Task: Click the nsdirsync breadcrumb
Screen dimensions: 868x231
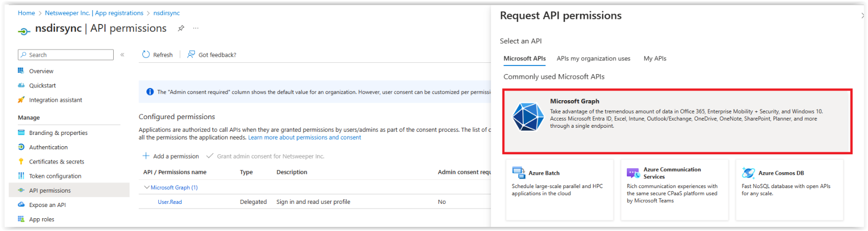Action: 166,13
